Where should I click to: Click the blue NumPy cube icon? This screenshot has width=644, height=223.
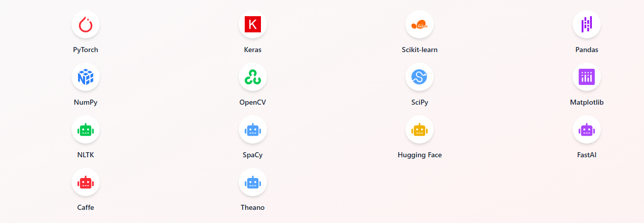(86, 77)
